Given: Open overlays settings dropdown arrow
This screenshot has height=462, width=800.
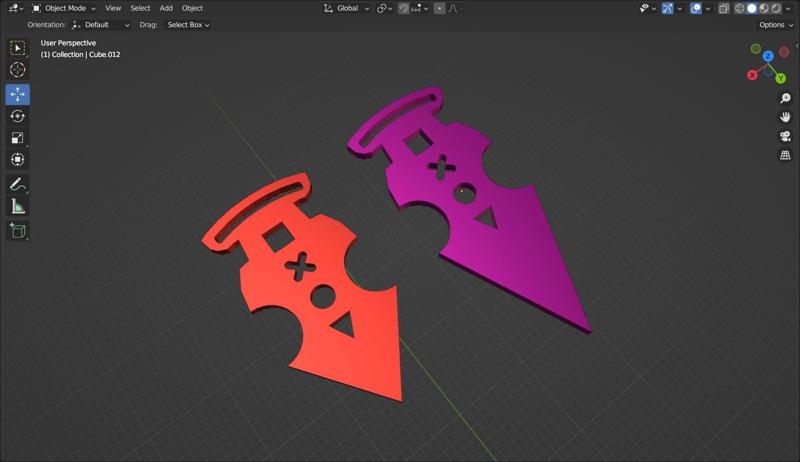Looking at the screenshot, I should [x=708, y=8].
